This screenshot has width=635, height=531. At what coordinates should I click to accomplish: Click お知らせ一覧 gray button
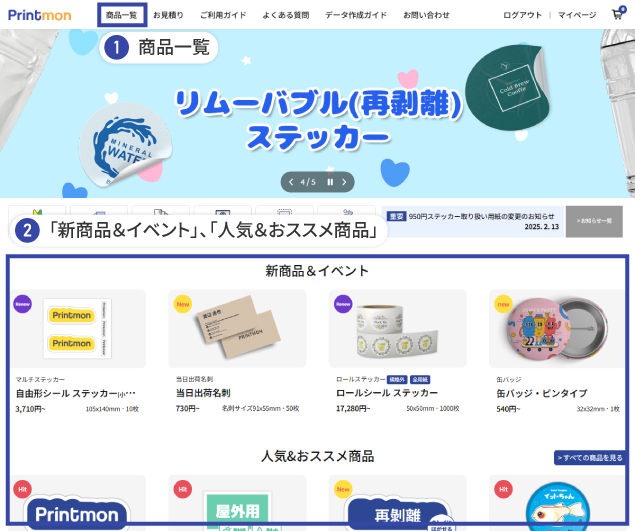tap(594, 221)
